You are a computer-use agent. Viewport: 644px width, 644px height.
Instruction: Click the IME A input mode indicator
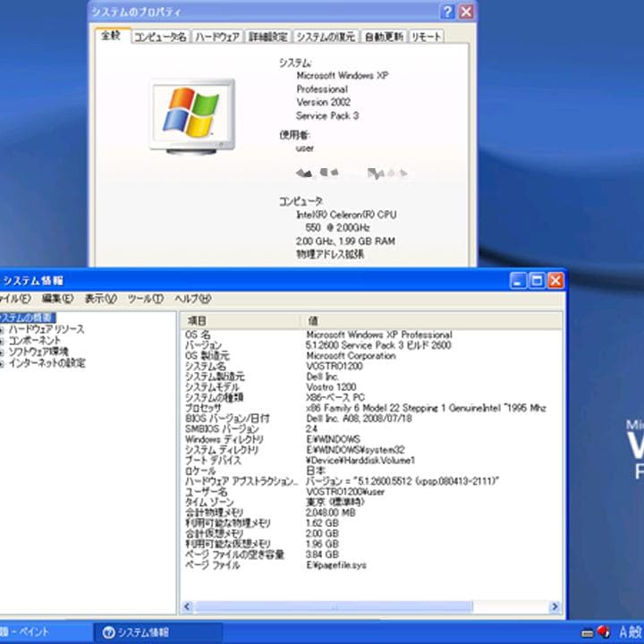623,632
